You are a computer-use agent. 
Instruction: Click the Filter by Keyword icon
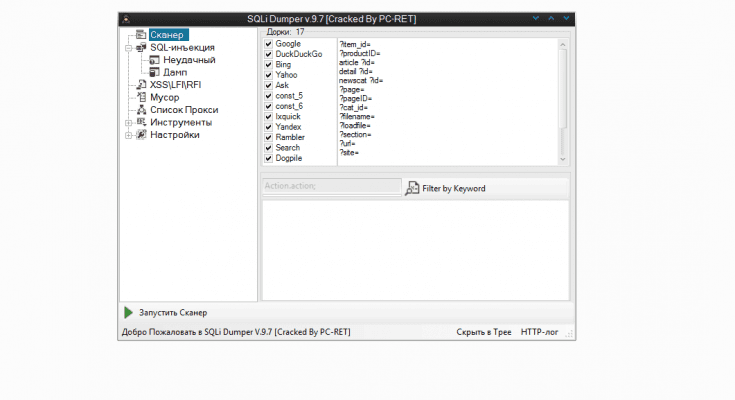(x=413, y=188)
